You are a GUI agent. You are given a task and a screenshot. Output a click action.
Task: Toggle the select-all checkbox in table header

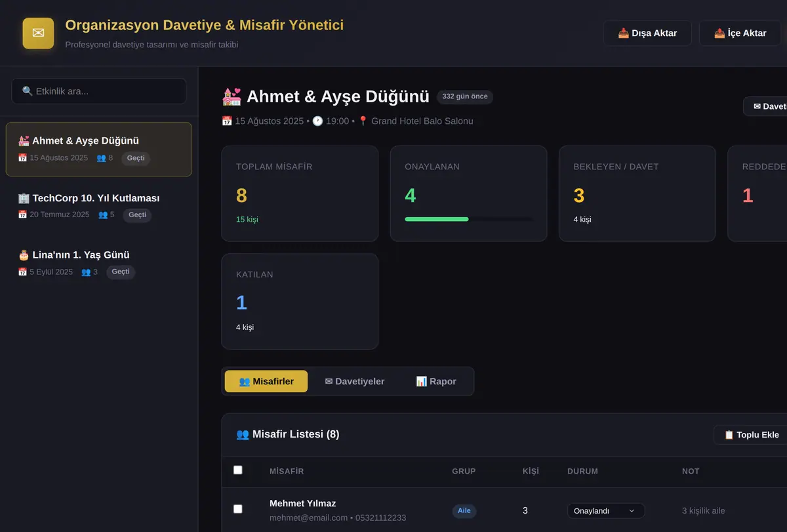tap(238, 470)
